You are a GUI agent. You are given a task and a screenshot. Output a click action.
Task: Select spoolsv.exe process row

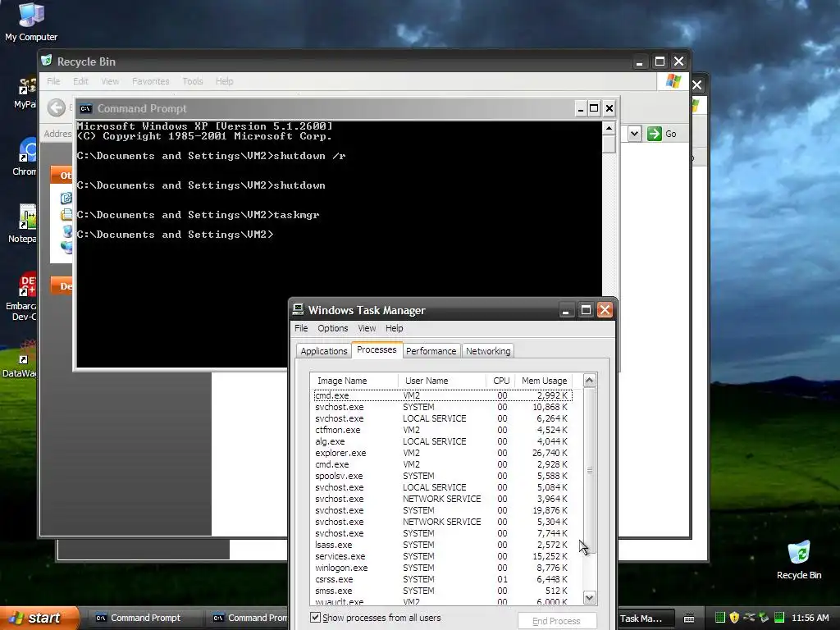click(x=442, y=476)
